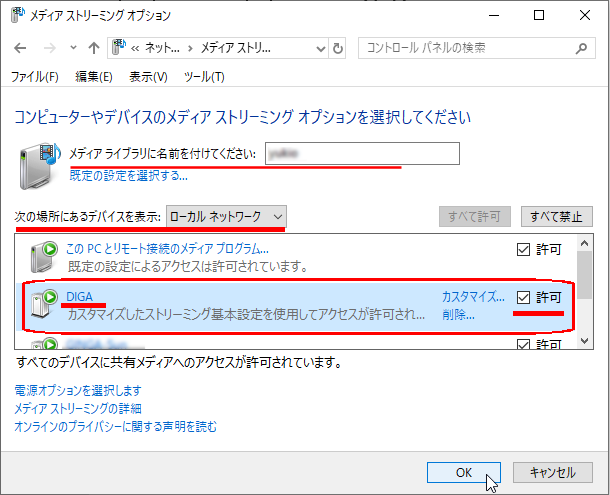The width and height of the screenshot is (610, 495).
Task: Click the Back navigation arrow
Action: pyautogui.click(x=21, y=48)
